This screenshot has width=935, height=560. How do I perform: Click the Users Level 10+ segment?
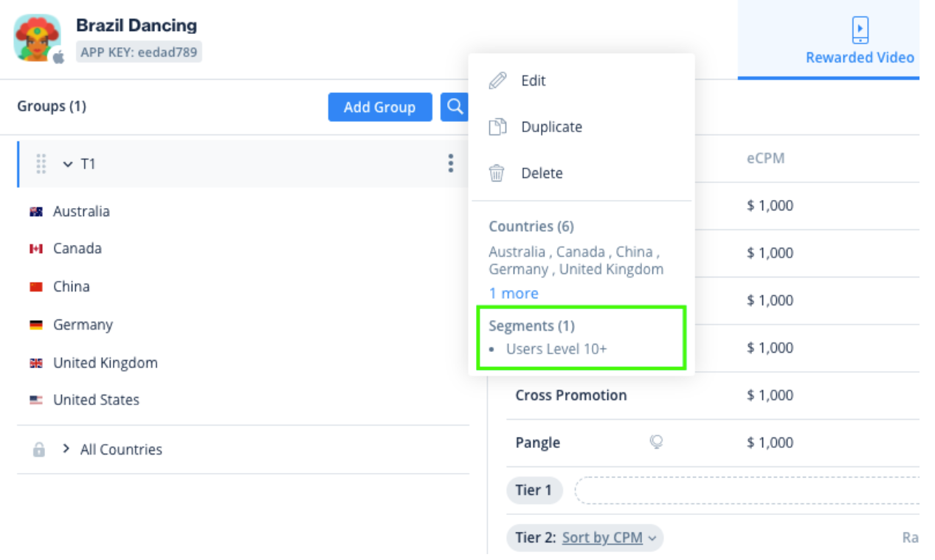click(x=556, y=349)
